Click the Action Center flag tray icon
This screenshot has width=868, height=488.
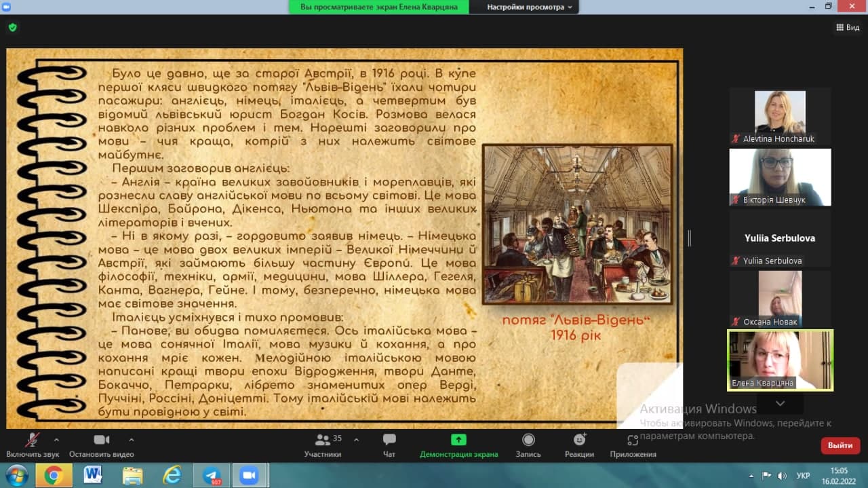[766, 475]
